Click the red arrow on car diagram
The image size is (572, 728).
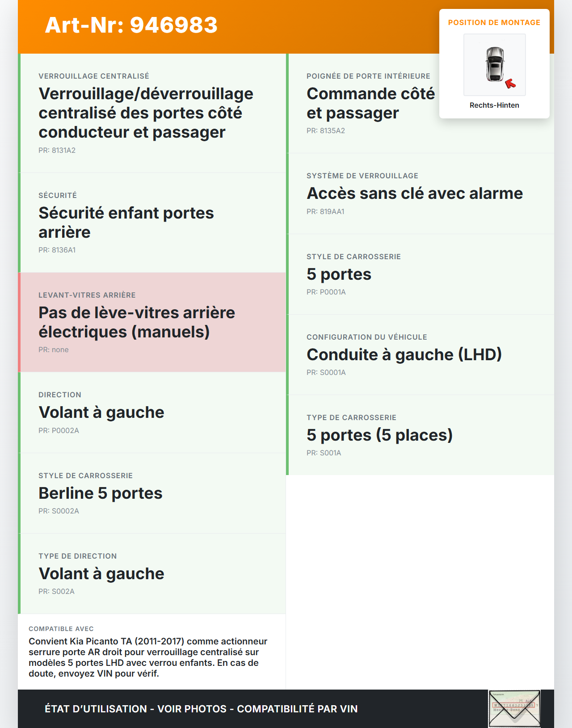[x=510, y=84]
